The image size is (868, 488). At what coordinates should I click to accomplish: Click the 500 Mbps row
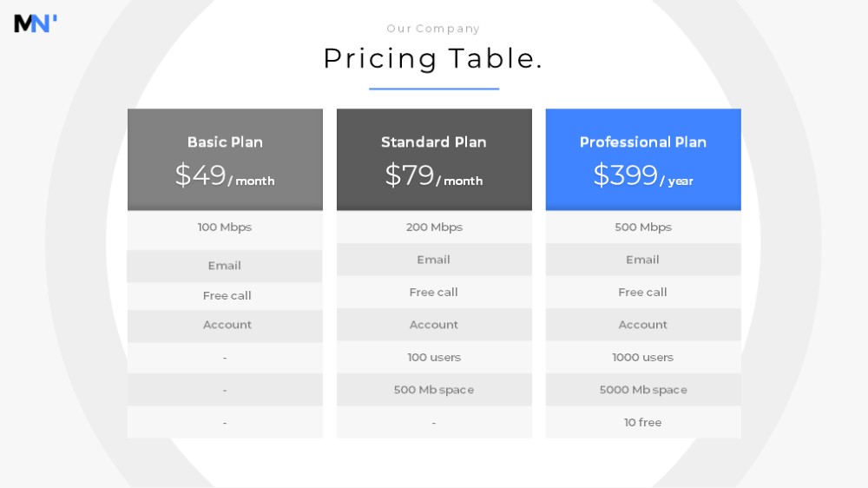pyautogui.click(x=643, y=228)
